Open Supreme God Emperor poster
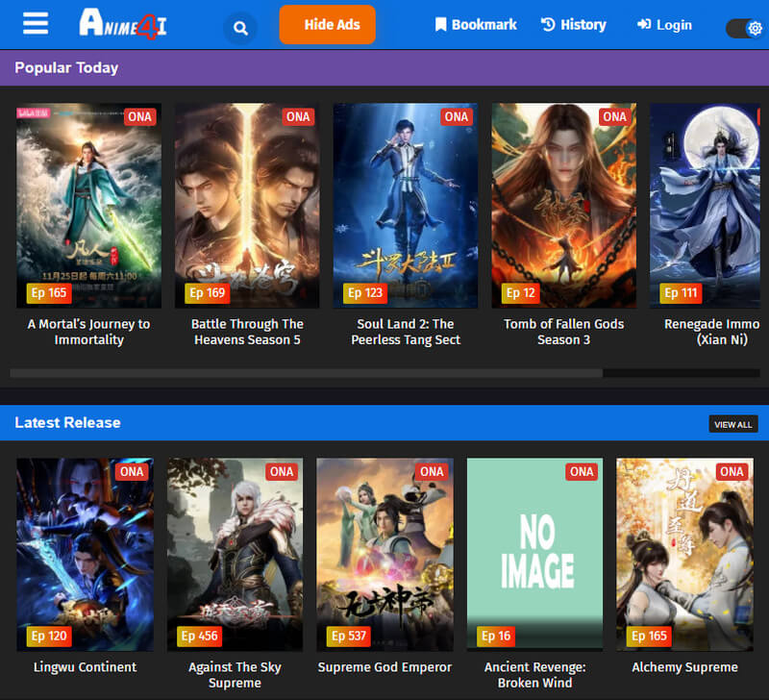Viewport: 769px width, 700px height. (385, 554)
